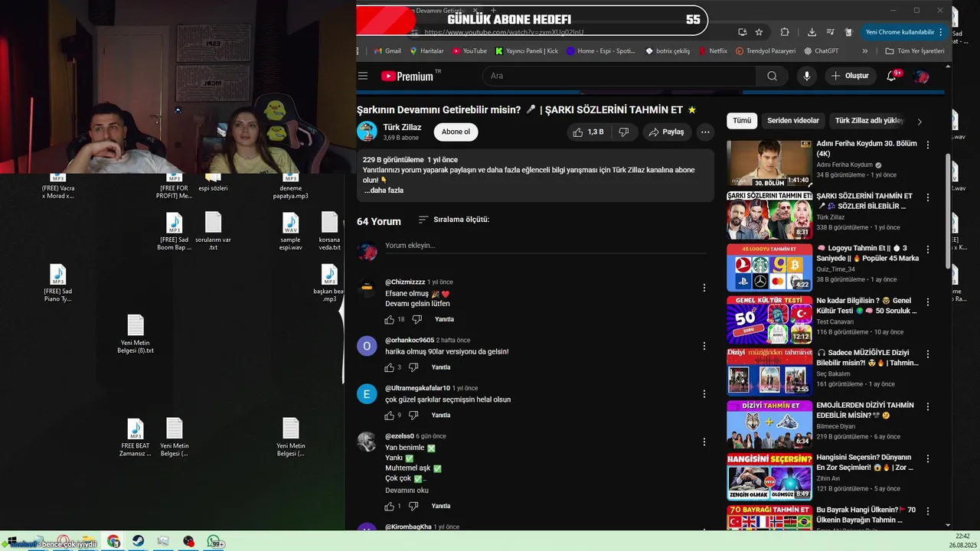The image size is (980, 551).
Task: Select FREE BEAT Zamansız mp3 desktop file
Action: click(136, 438)
